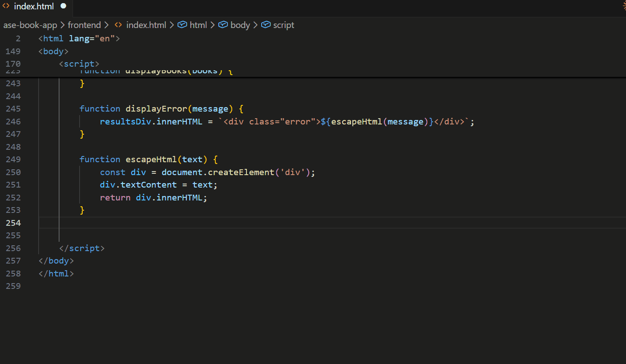Screen dimensions: 626x364
Task: Click sticky scroll line 170 script tag
Action: tap(79, 64)
